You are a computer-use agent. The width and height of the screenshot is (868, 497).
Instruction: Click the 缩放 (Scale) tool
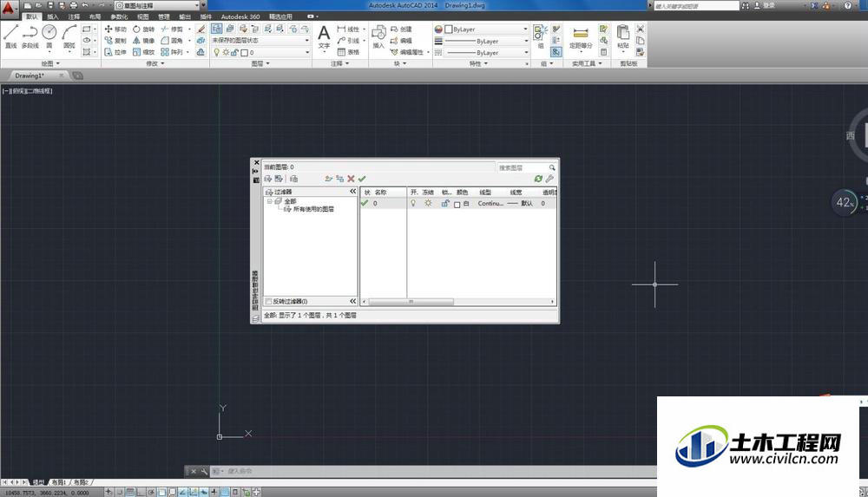coord(143,52)
